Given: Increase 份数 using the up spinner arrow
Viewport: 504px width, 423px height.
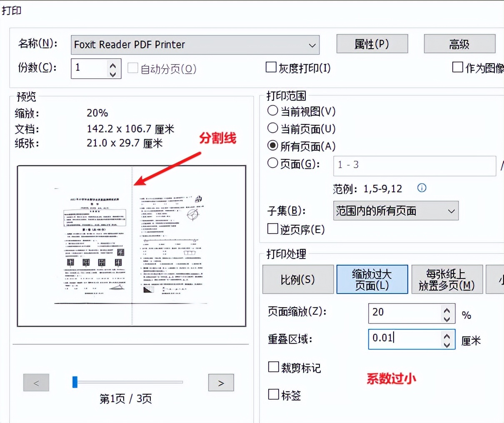Looking at the screenshot, I should tap(112, 65).
